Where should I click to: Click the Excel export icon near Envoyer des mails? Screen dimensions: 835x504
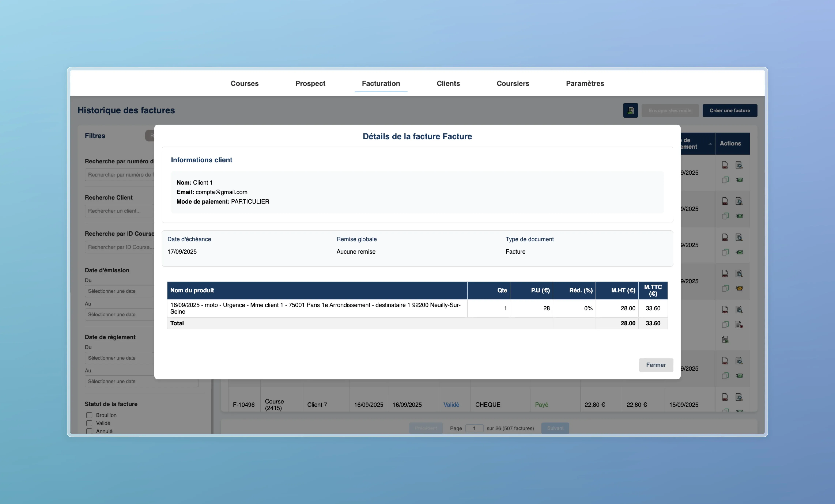tap(630, 110)
